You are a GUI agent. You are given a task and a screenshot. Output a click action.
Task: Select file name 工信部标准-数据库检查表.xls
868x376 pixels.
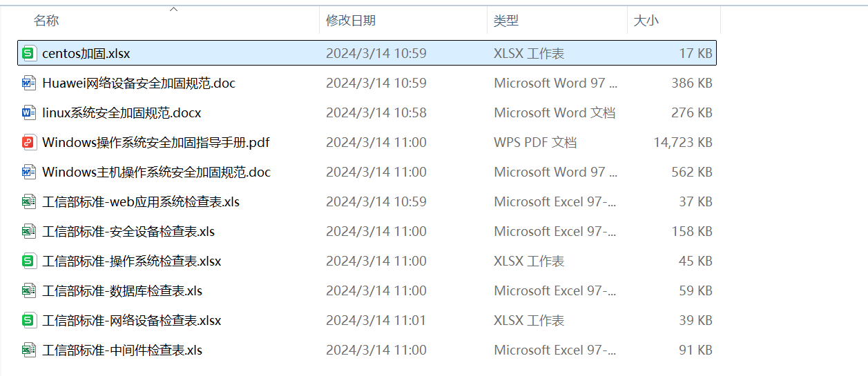coord(122,290)
